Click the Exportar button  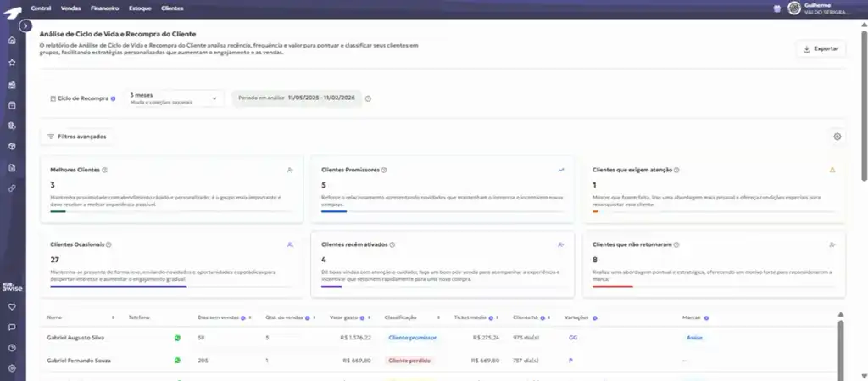click(x=821, y=48)
